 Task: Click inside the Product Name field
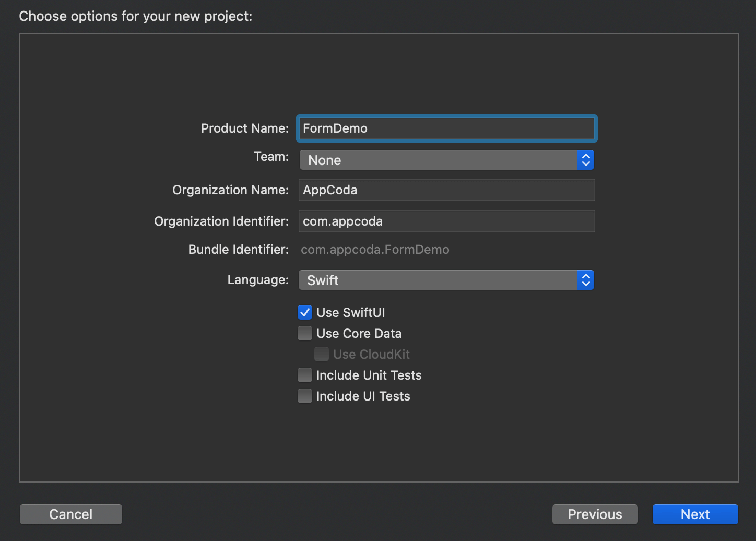tap(446, 128)
